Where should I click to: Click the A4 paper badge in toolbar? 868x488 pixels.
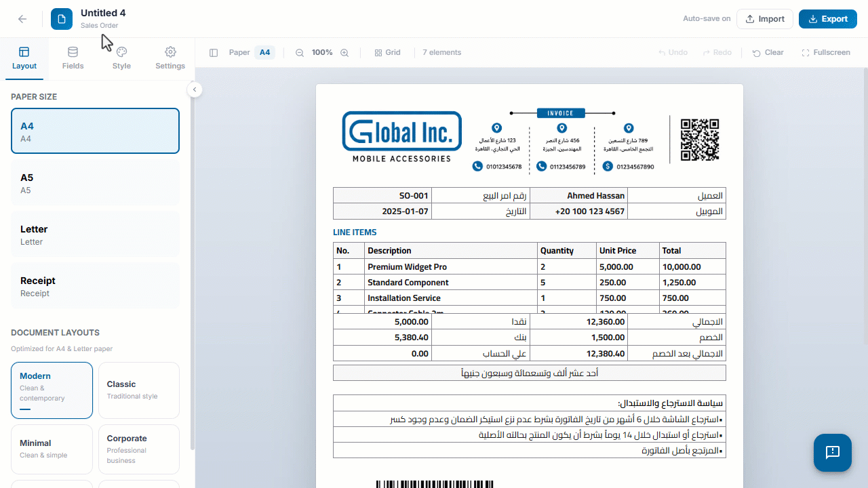click(x=264, y=53)
